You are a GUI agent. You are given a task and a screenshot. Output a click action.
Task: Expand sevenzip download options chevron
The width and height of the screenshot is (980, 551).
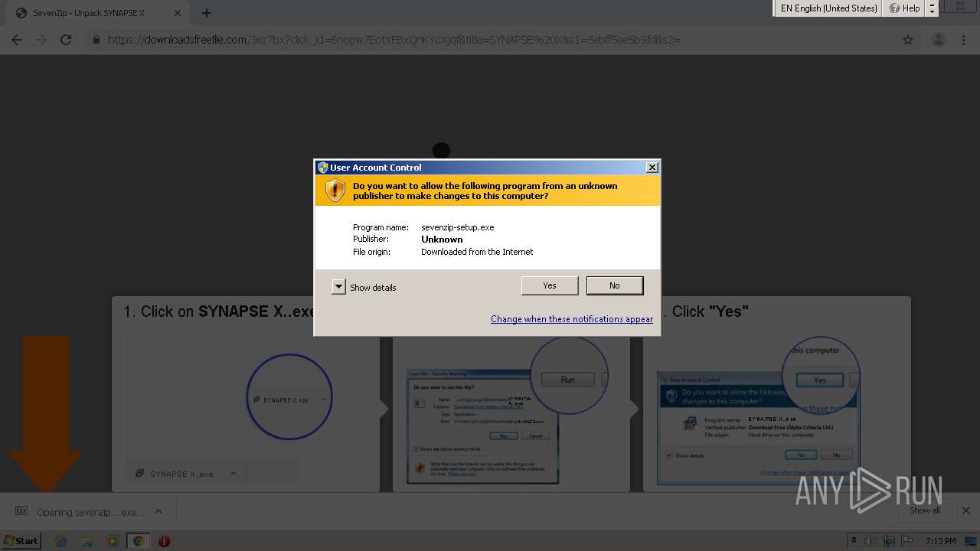pyautogui.click(x=158, y=511)
